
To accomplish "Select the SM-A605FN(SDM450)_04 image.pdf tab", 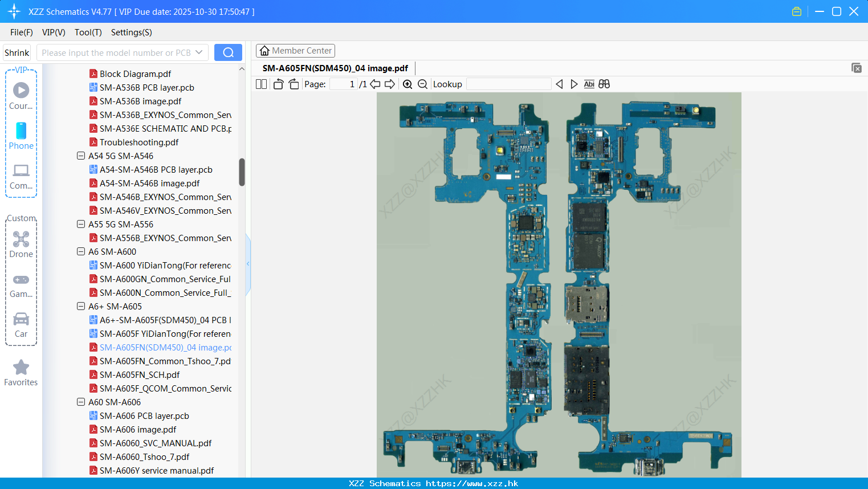I will tap(335, 68).
